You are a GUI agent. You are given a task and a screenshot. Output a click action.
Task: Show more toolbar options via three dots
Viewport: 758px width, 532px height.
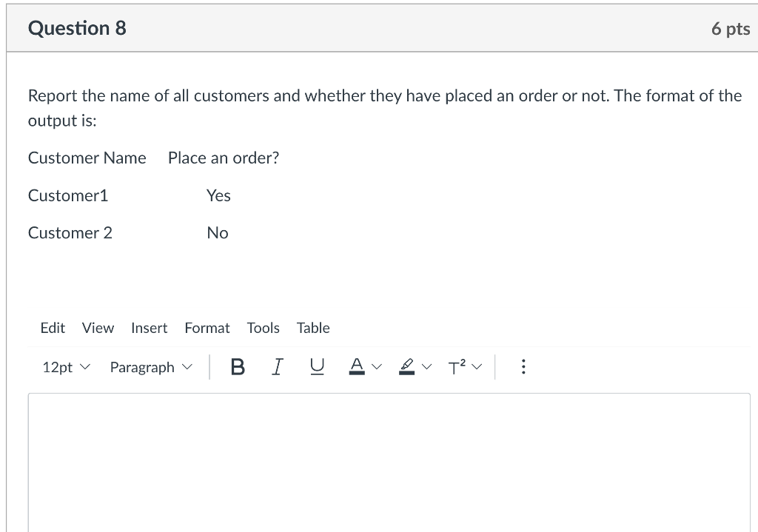(523, 367)
